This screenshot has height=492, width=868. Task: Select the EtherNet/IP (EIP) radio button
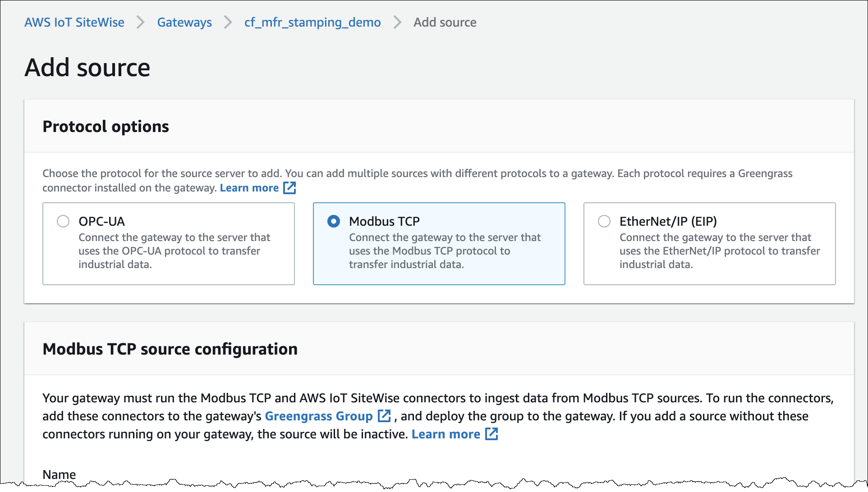tap(604, 221)
